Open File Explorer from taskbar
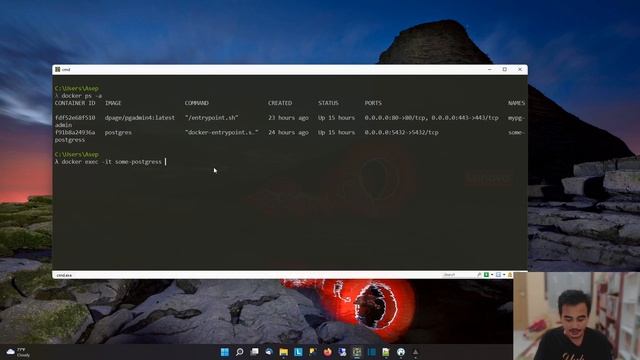This screenshot has width=640, height=360. pyautogui.click(x=284, y=352)
